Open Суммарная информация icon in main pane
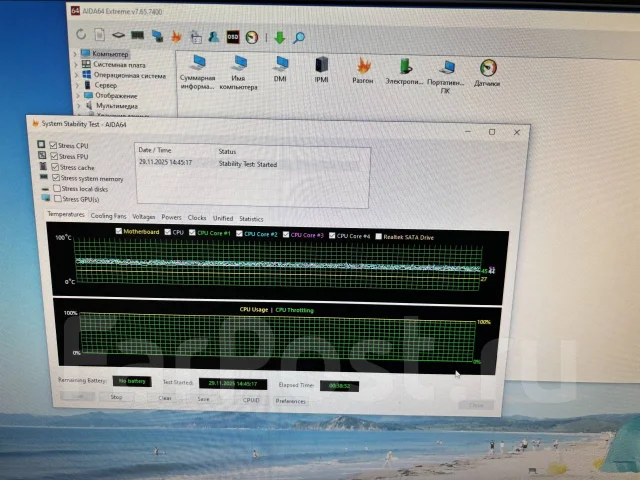This screenshot has width=640, height=480. coord(198,72)
